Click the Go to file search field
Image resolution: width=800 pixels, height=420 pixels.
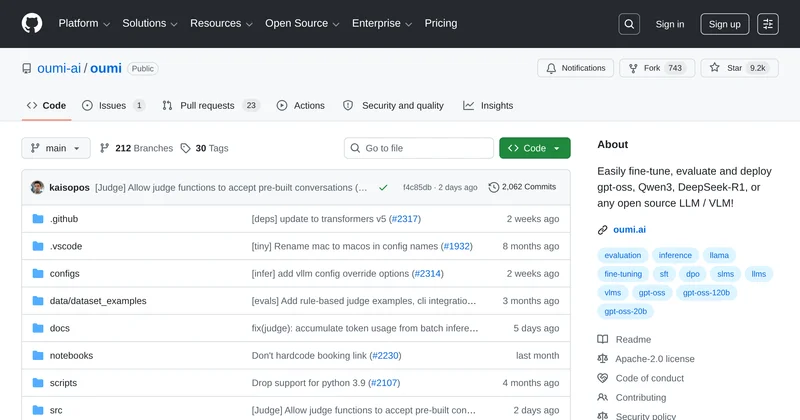pos(418,148)
